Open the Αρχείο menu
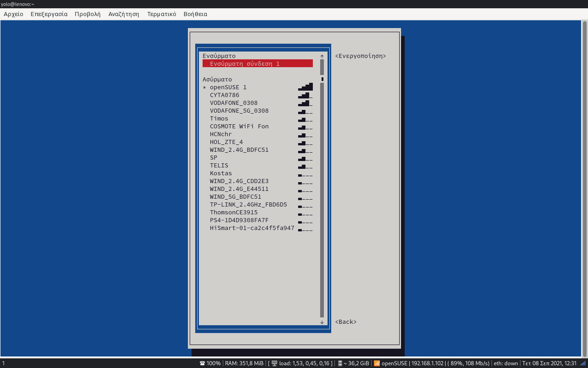588x368 pixels. (13, 14)
